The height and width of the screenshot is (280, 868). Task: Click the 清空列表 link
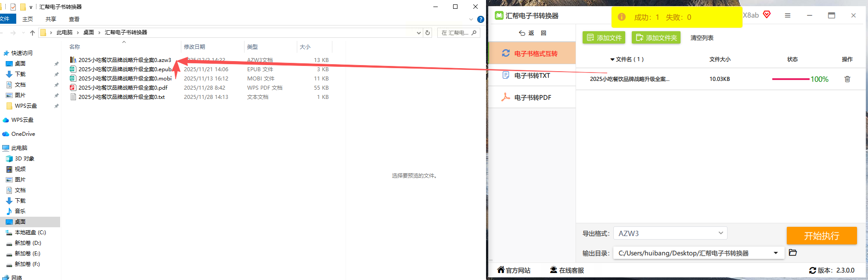point(702,38)
